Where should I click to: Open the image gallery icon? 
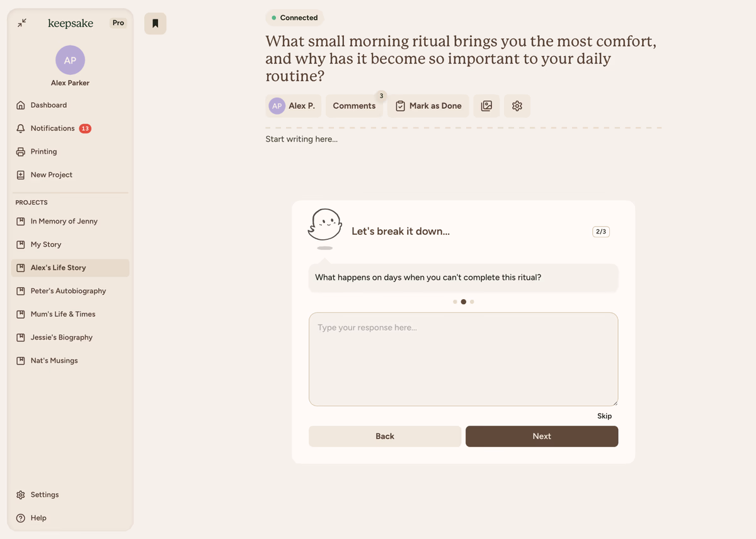point(486,106)
